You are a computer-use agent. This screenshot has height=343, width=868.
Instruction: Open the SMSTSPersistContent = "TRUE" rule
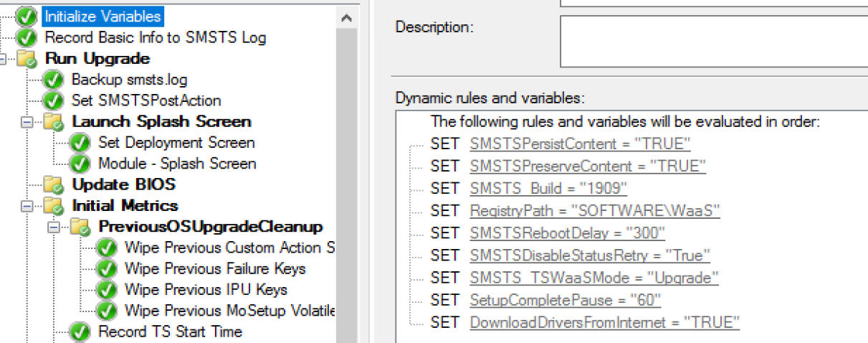[580, 144]
